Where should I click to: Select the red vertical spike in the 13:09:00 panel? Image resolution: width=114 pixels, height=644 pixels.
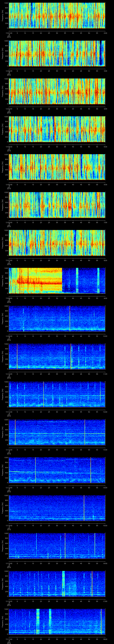[70, 318]
